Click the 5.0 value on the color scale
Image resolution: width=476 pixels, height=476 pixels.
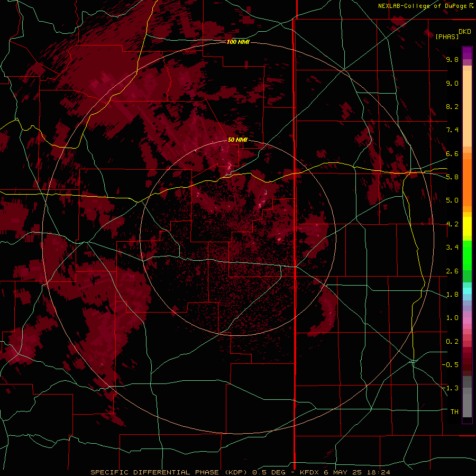point(452,200)
